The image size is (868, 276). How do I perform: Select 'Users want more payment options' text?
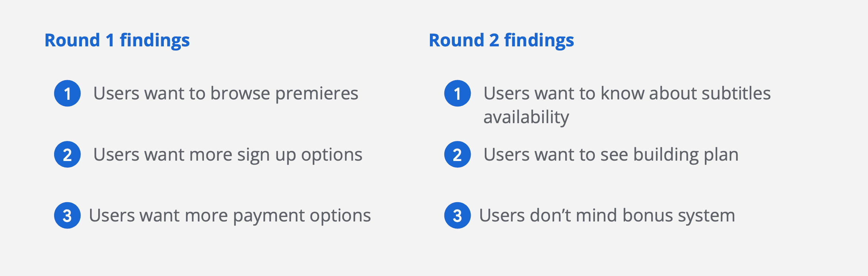(230, 216)
